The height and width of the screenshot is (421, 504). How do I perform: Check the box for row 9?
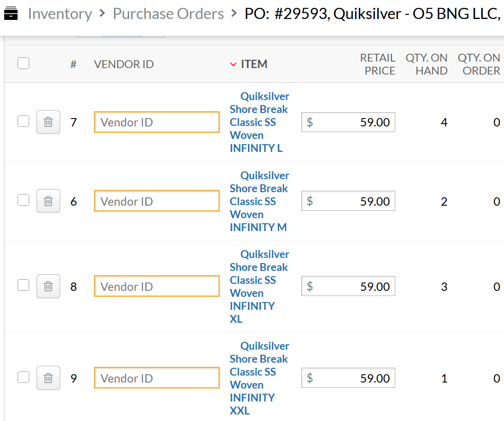pos(24,377)
